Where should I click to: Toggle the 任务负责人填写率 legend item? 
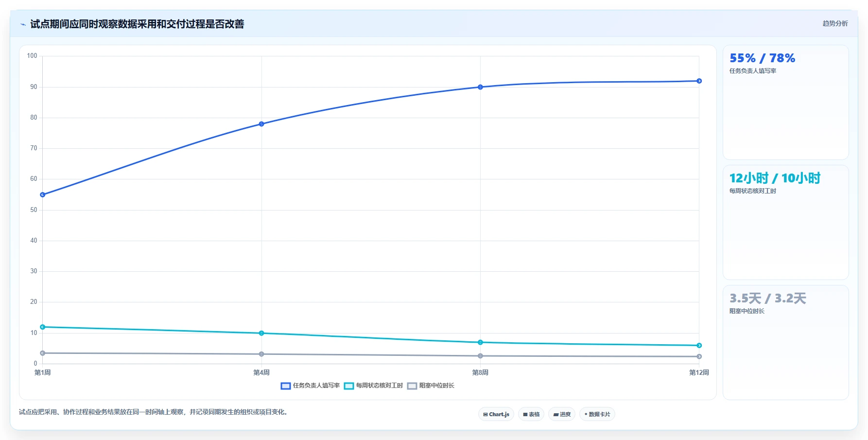coord(311,386)
